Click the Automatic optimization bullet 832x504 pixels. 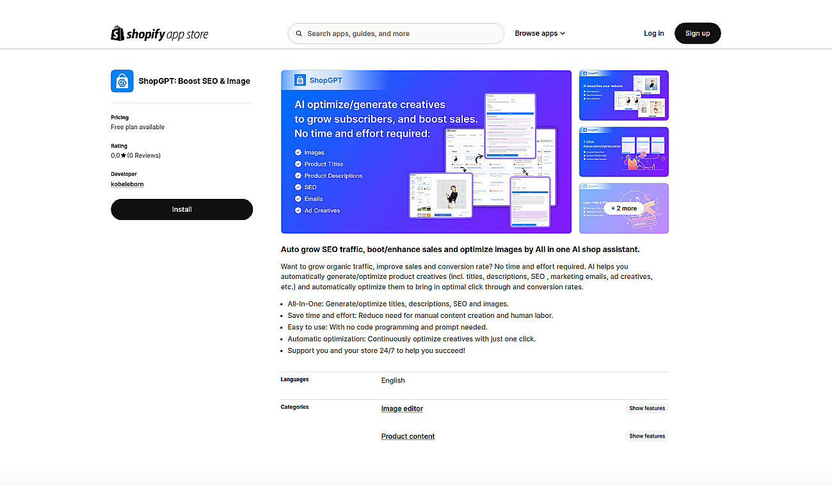(x=412, y=339)
